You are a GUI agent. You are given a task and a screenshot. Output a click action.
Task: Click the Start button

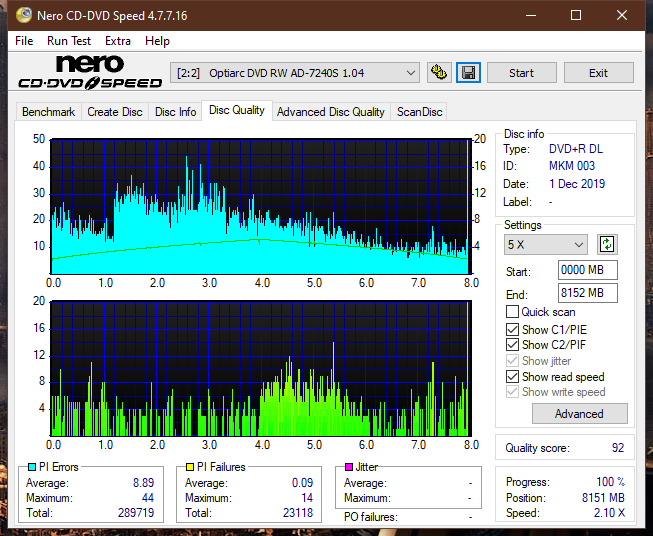point(521,73)
